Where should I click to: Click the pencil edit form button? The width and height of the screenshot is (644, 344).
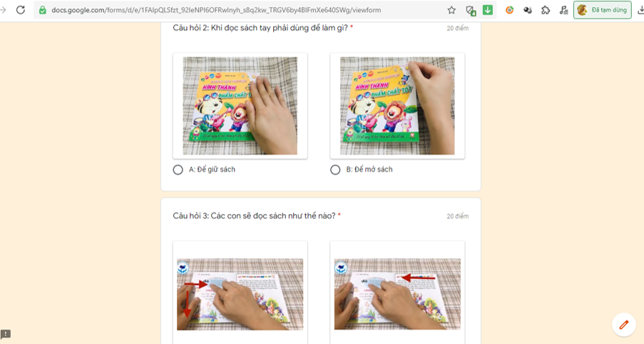(x=624, y=325)
